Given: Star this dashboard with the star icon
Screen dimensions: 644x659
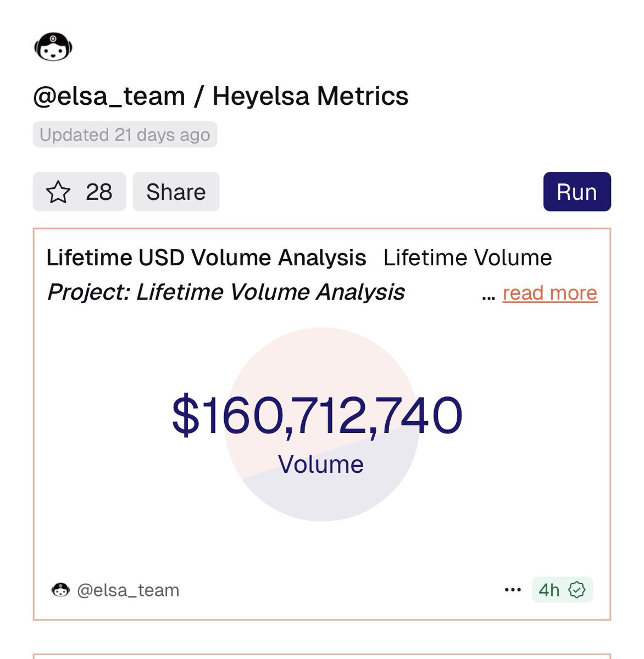Looking at the screenshot, I should pos(58,192).
